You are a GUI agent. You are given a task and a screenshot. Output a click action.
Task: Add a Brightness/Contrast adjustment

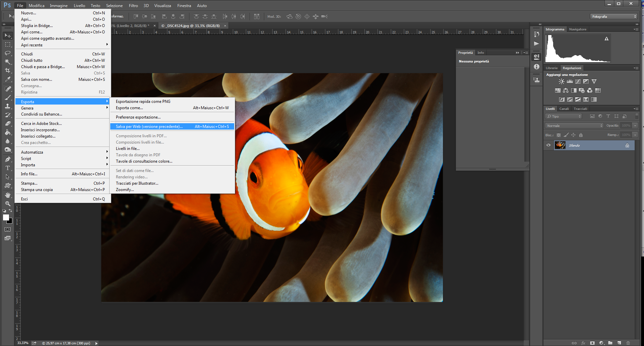pos(561,81)
